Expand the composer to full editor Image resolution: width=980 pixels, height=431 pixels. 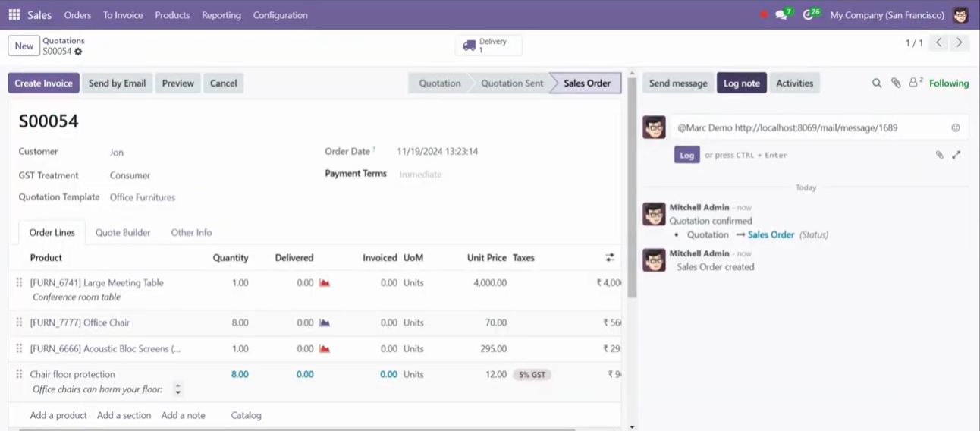pos(956,155)
